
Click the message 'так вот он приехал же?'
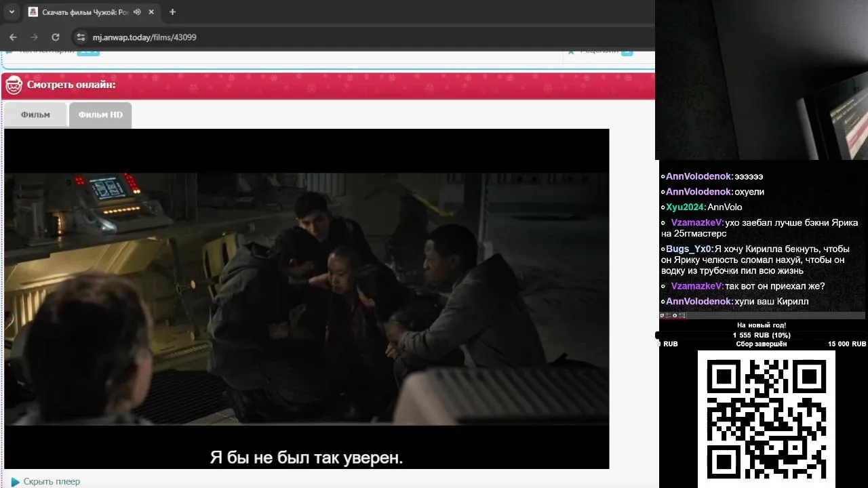(x=774, y=286)
